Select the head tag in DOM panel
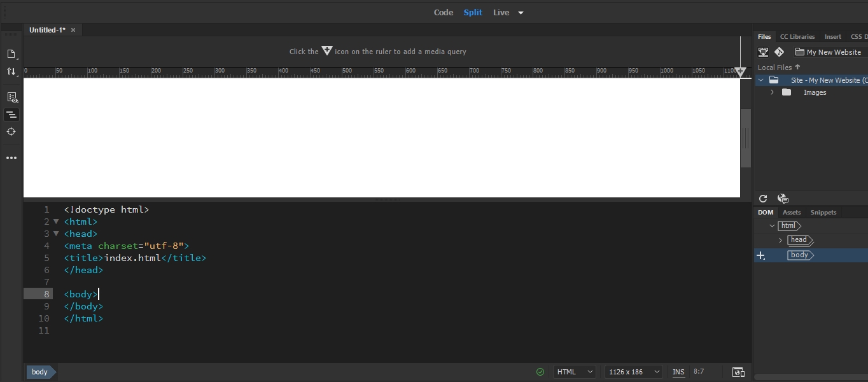 pos(800,240)
